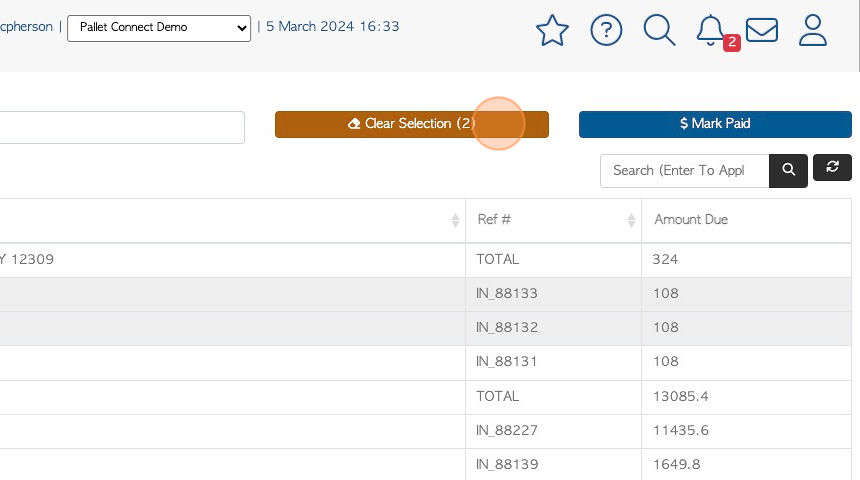Viewport: 860px width, 480px height.
Task: Click the refresh table icon button
Action: click(x=832, y=167)
